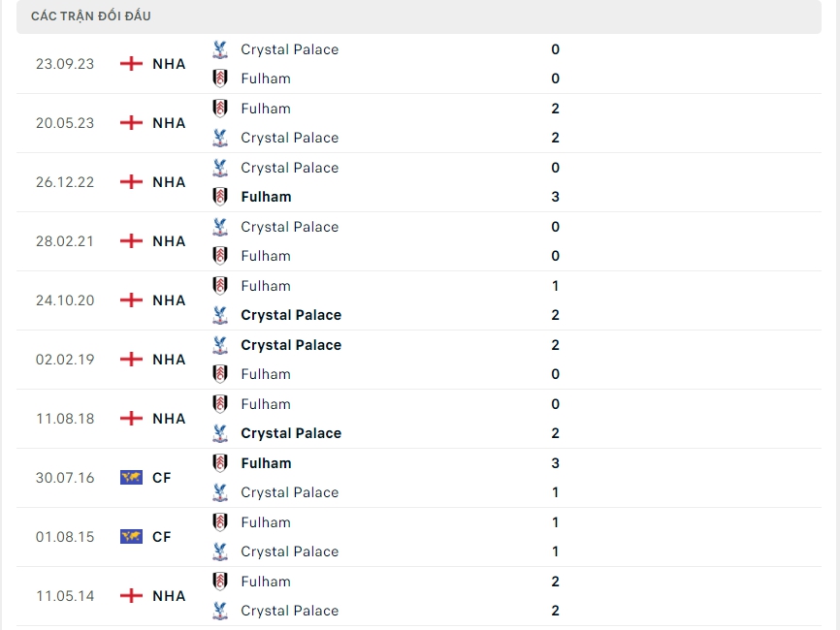The height and width of the screenshot is (630, 840).
Task: Click England flag beside 02.02.19 match
Action: coord(131,360)
